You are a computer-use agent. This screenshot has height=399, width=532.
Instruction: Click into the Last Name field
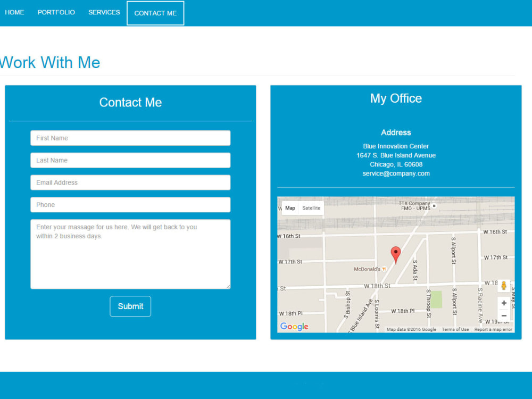click(130, 160)
